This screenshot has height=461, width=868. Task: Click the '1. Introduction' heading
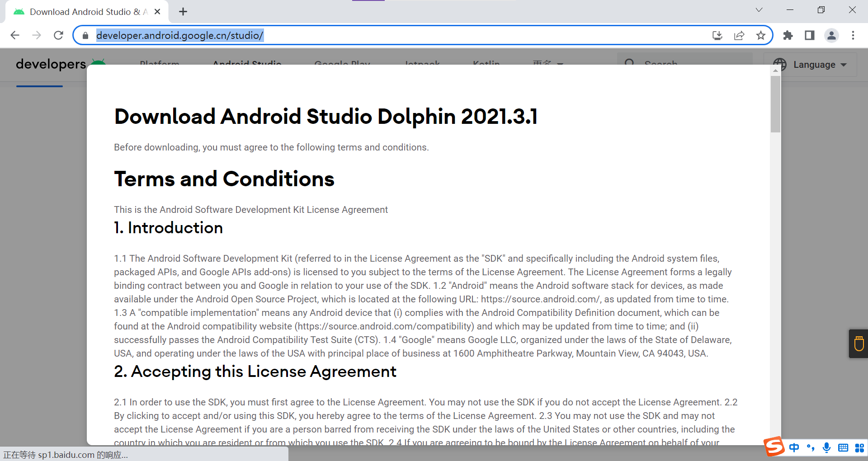[168, 227]
